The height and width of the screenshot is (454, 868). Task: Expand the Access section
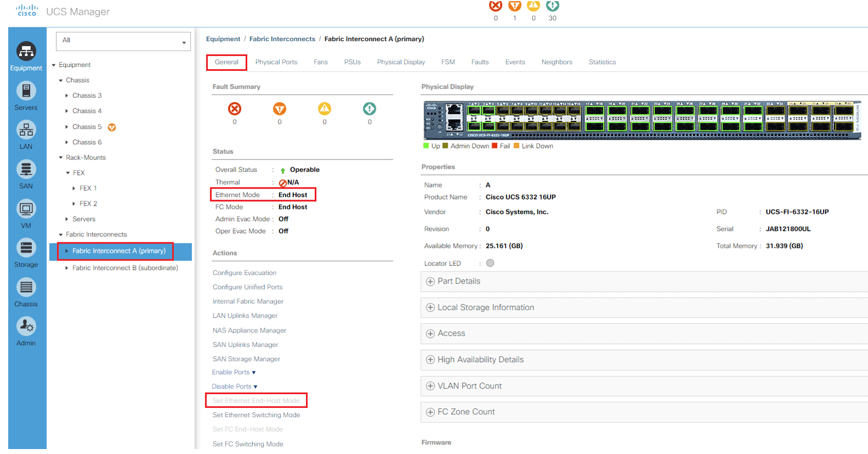[430, 334]
